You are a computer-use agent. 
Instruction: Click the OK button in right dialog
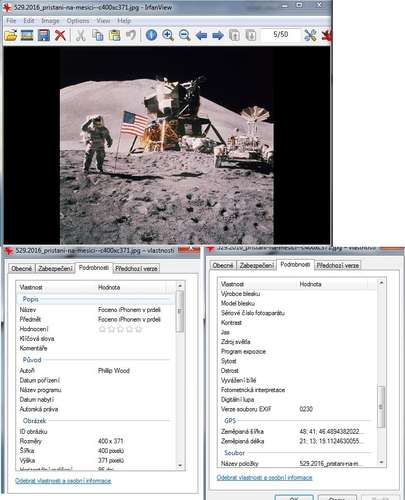point(294,497)
